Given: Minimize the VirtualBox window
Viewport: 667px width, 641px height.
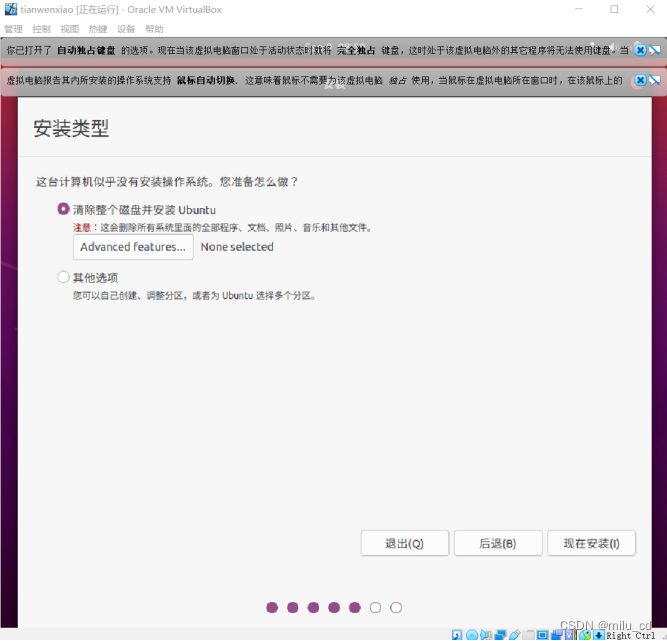Looking at the screenshot, I should [x=579, y=9].
